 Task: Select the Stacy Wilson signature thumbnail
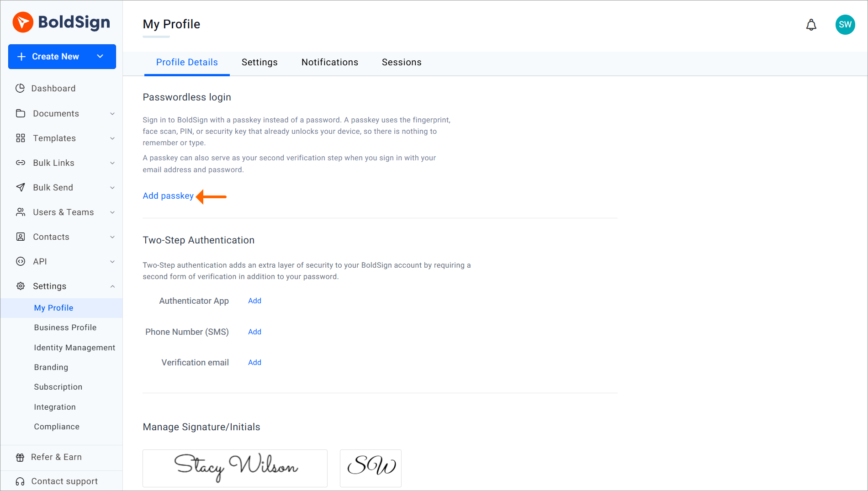[235, 468]
